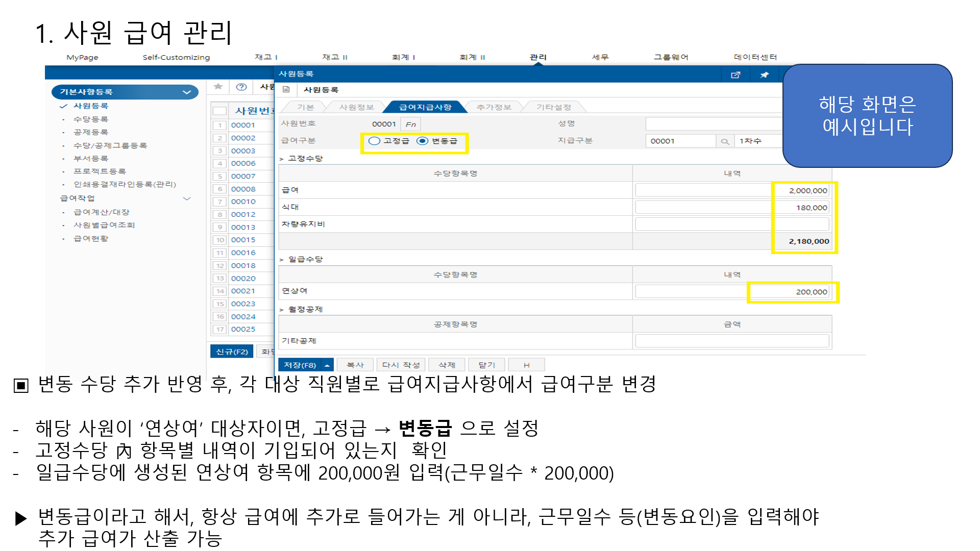Select employee number 00012 in list
Image resolution: width=980 pixels, height=551 pixels.
[x=243, y=214]
